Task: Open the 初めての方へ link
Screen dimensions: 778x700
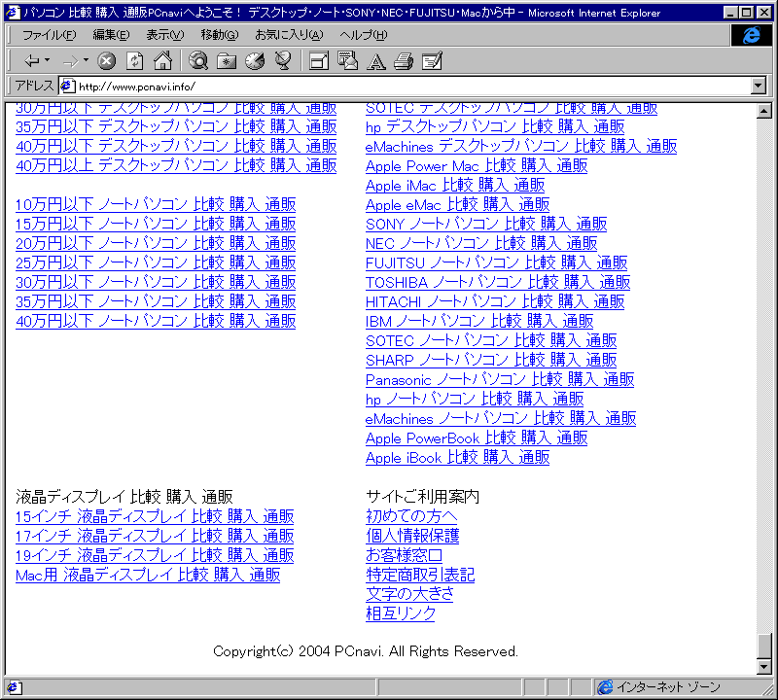Action: pos(411,516)
